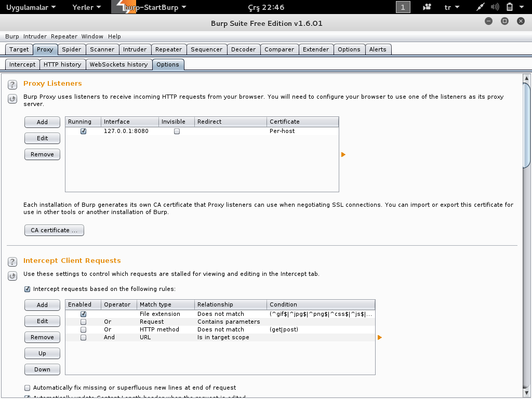This screenshot has height=399, width=532.
Task: Open help for Proxy Listeners section
Action: pos(12,85)
